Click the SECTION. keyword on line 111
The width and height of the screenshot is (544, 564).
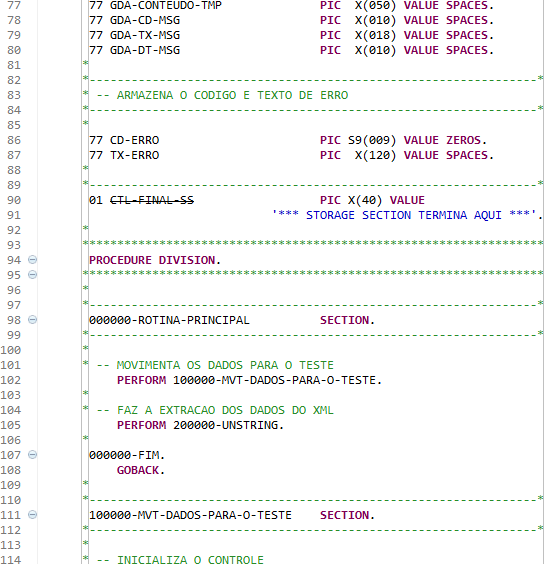[x=348, y=515]
